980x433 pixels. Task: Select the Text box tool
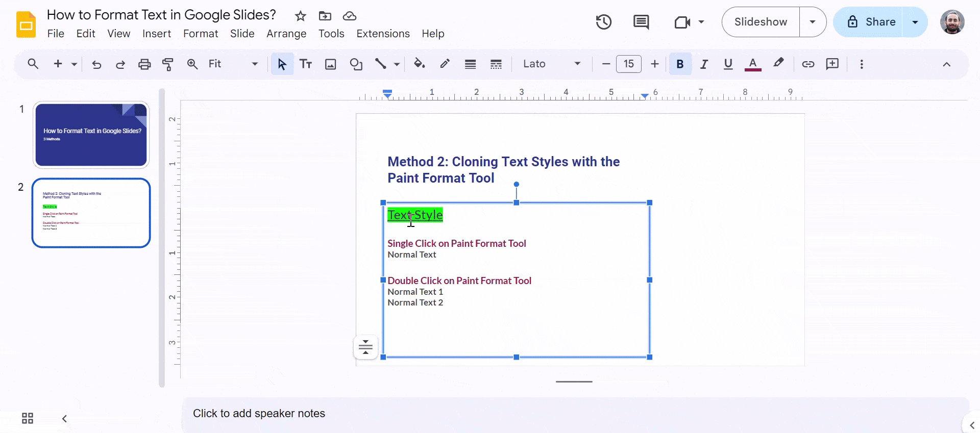[x=306, y=64]
